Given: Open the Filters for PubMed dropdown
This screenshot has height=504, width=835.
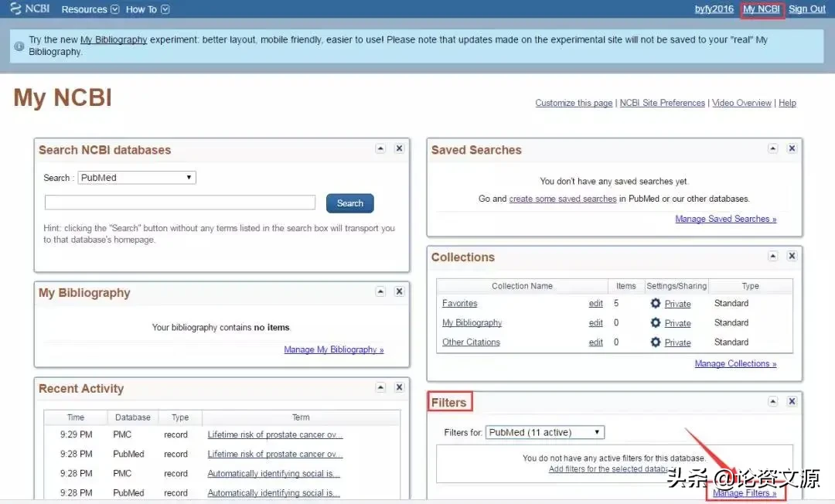Looking at the screenshot, I should 545,432.
